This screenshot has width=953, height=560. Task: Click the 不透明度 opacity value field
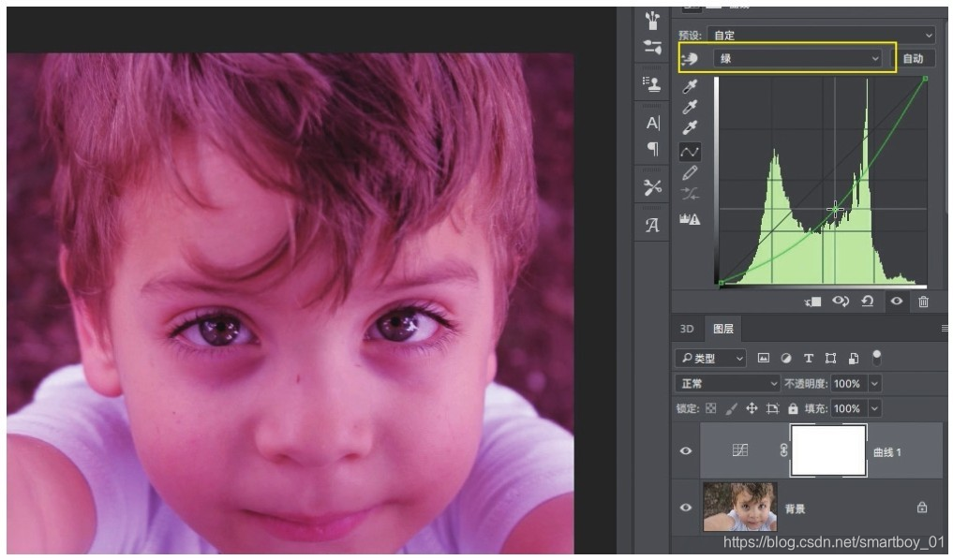(846, 383)
